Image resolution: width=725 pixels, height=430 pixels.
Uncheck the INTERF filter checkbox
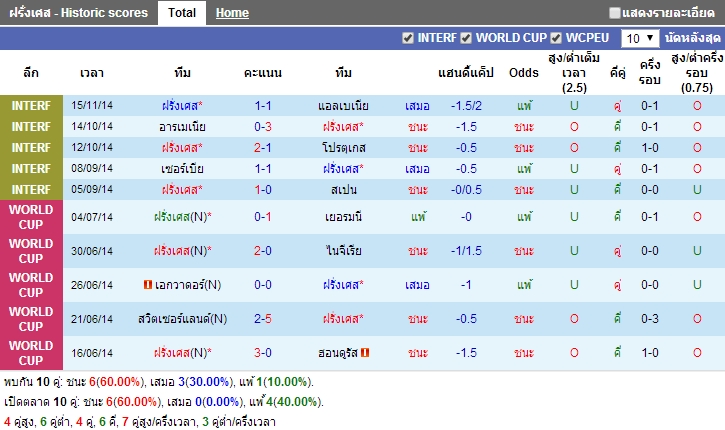click(408, 38)
